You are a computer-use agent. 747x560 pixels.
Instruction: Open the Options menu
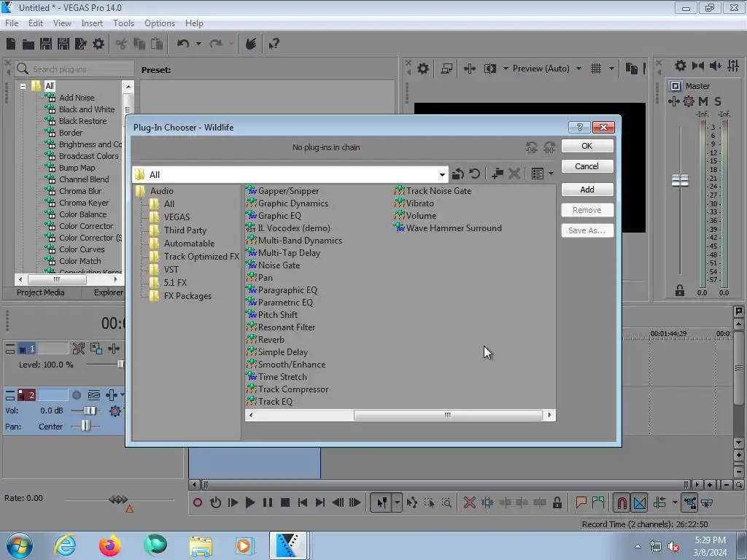pos(160,23)
